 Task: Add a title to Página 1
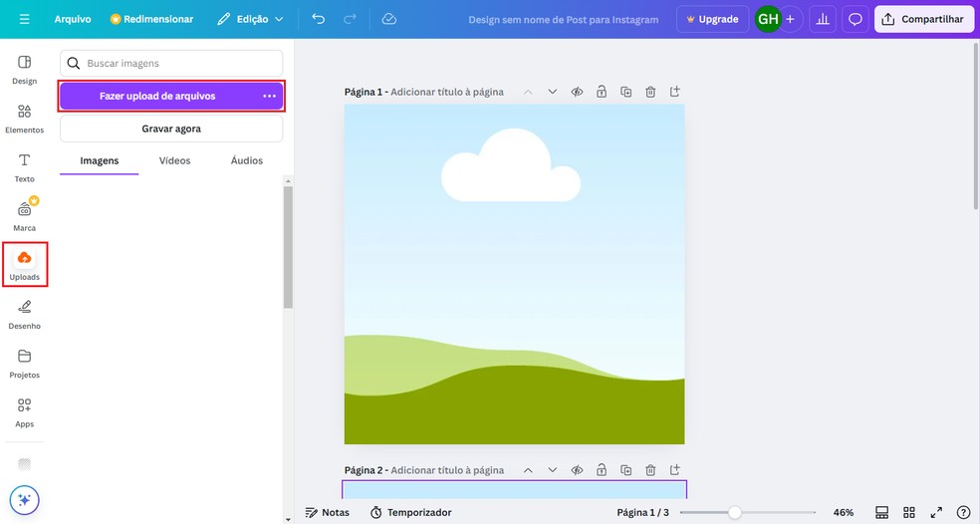coord(447,92)
